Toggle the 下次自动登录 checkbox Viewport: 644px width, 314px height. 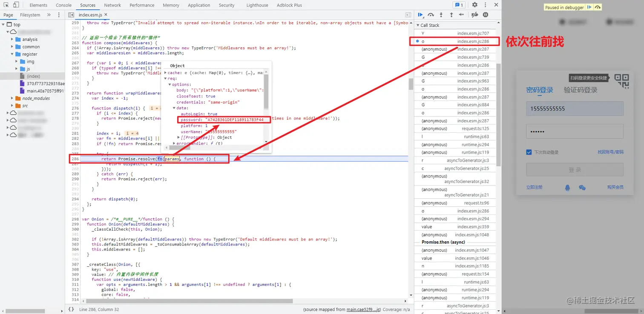point(529,152)
